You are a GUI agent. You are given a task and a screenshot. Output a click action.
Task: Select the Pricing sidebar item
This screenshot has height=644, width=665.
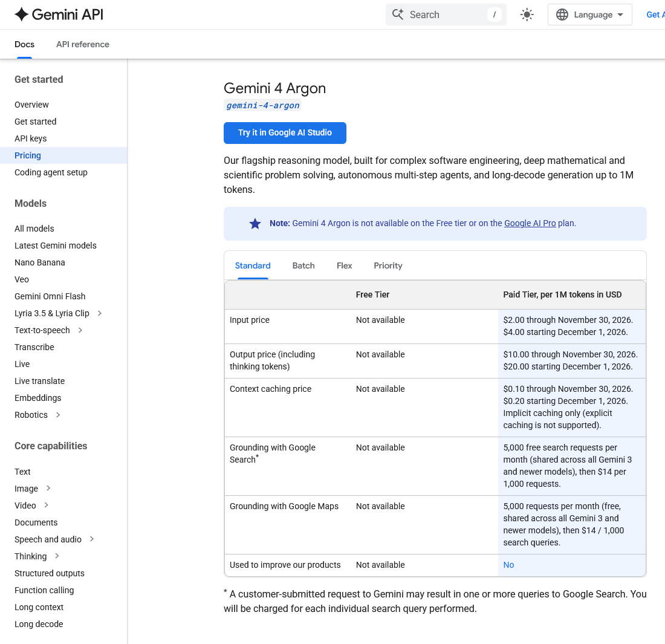(x=63, y=155)
